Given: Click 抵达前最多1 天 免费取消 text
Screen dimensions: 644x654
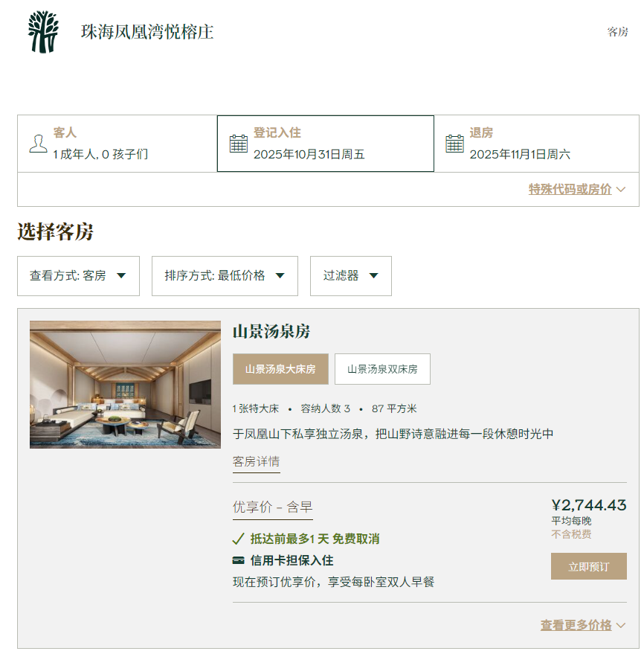Looking at the screenshot, I should (x=315, y=539).
